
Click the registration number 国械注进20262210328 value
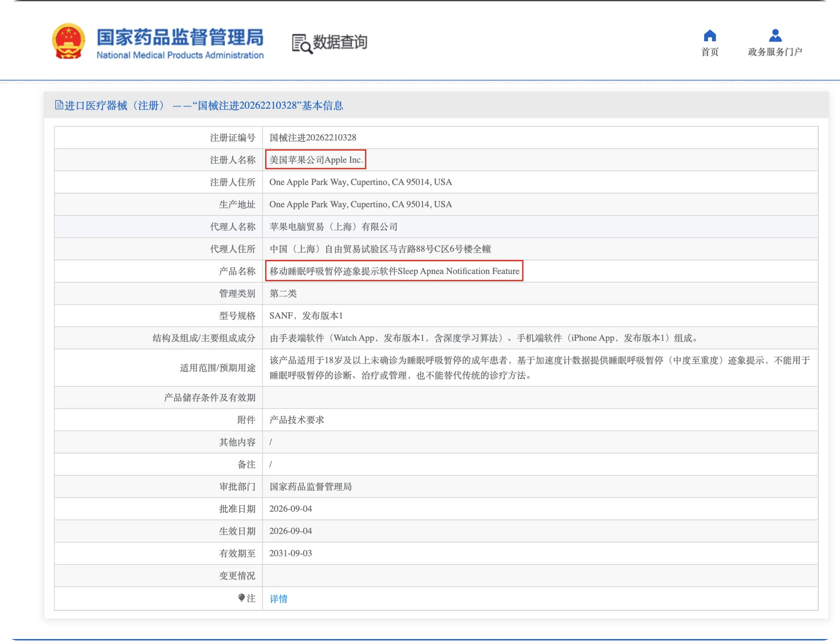click(x=313, y=137)
